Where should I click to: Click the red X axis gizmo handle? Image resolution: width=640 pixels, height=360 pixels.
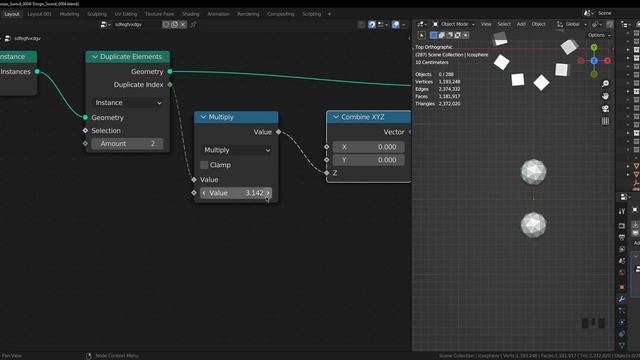[607, 61]
